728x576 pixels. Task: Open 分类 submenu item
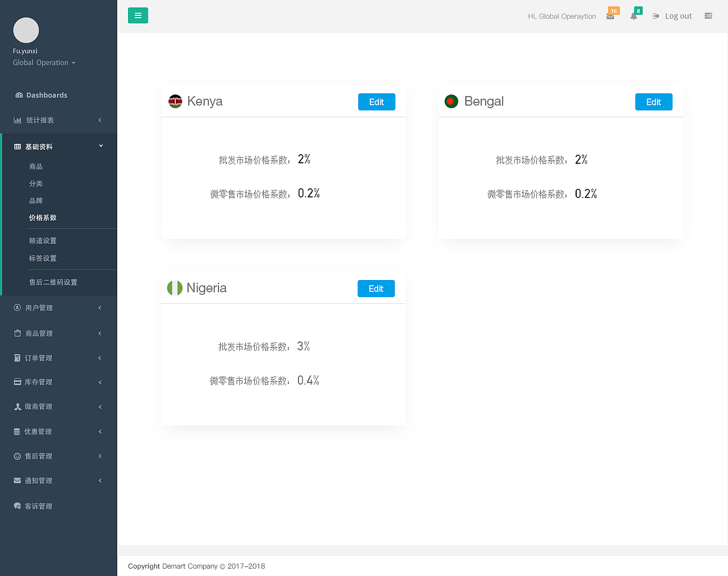(x=36, y=184)
